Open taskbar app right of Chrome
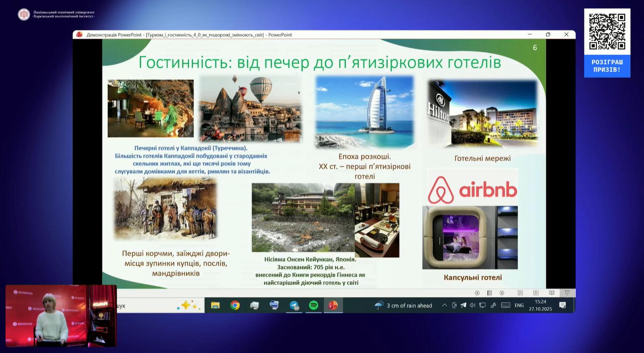Image resolution: width=644 pixels, height=353 pixels. click(255, 305)
